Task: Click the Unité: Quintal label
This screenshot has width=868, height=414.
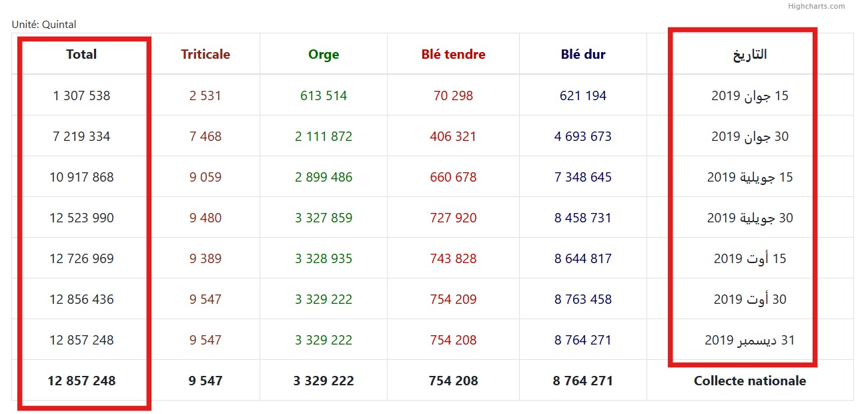Action: coord(44,25)
